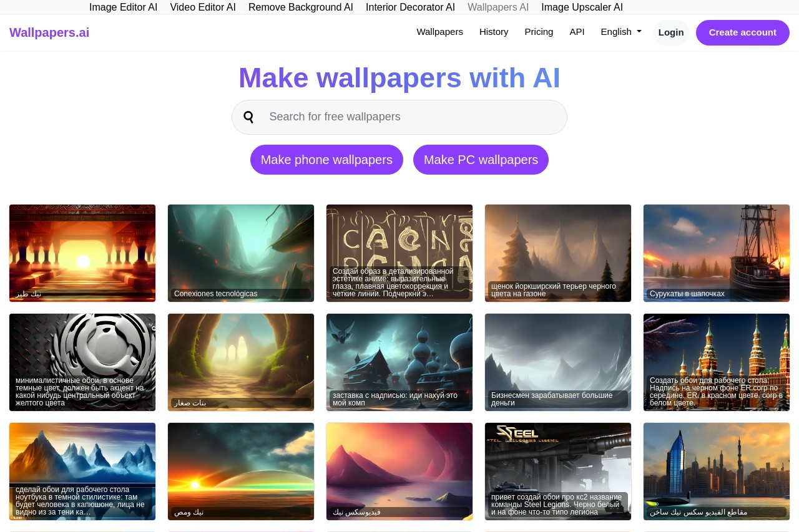This screenshot has height=532, width=799.
Task: Open the Создай образ anime-prompt wallpaper
Action: point(399,253)
